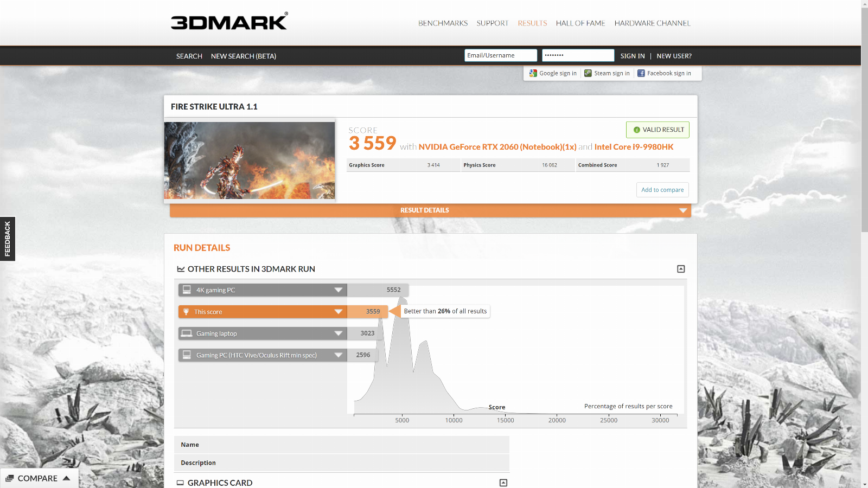Screen dimensions: 868x488
Task: Click the Graphics Card monitor icon
Action: click(180, 483)
